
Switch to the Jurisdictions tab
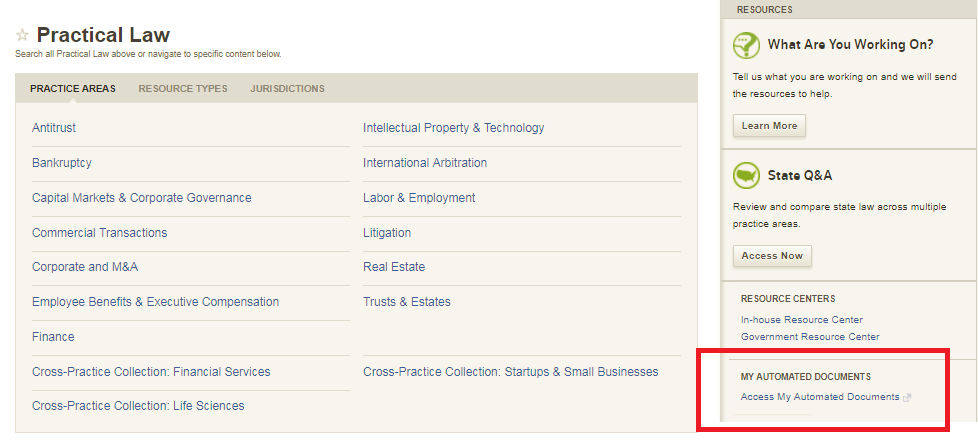point(287,88)
